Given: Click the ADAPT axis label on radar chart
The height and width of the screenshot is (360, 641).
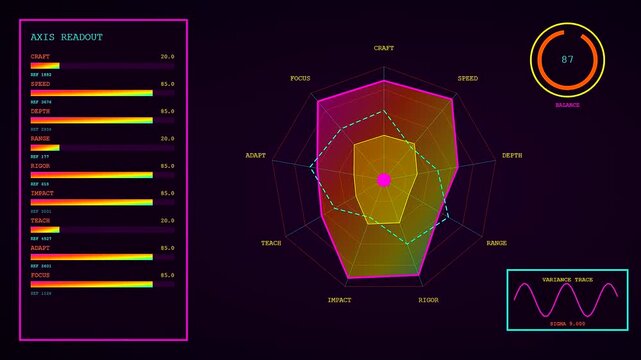Looking at the screenshot, I should 256,156.
